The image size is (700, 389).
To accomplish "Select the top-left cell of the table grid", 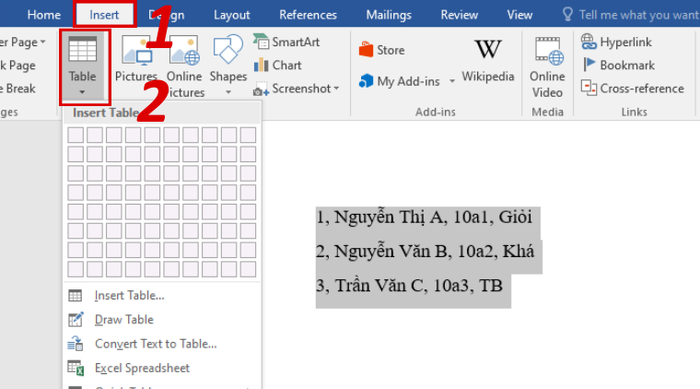I will (x=75, y=135).
